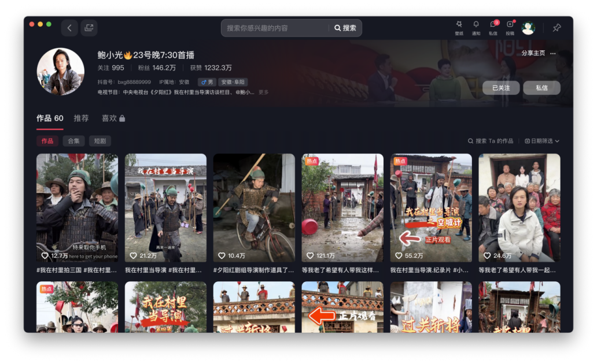Click the heart icon on 24.6万 video
Screen dimensions: 597x364
(x=487, y=255)
